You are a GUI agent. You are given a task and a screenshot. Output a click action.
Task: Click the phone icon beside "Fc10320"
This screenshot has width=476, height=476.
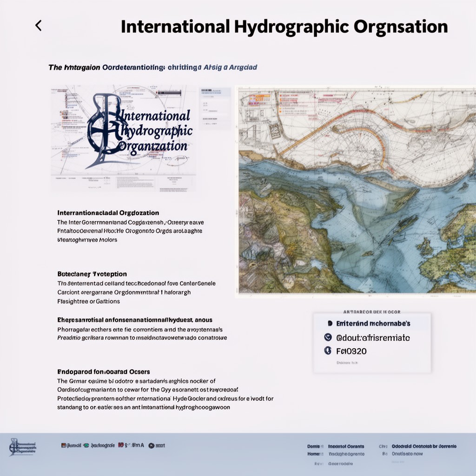pos(328,350)
